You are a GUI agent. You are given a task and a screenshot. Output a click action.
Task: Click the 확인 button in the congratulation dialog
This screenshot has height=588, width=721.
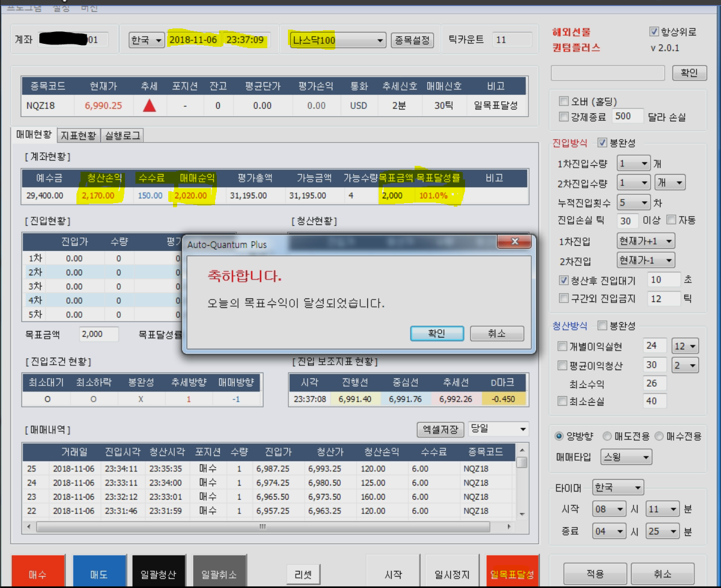pos(436,333)
